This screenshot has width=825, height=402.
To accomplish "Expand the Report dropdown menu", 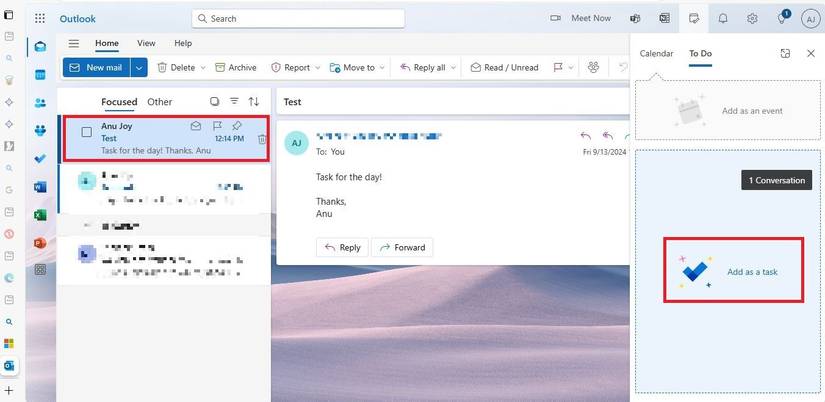I will tap(297, 67).
